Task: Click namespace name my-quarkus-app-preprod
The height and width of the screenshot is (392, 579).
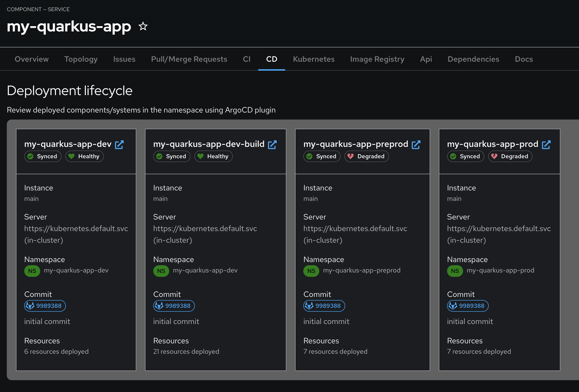Action: (362, 271)
